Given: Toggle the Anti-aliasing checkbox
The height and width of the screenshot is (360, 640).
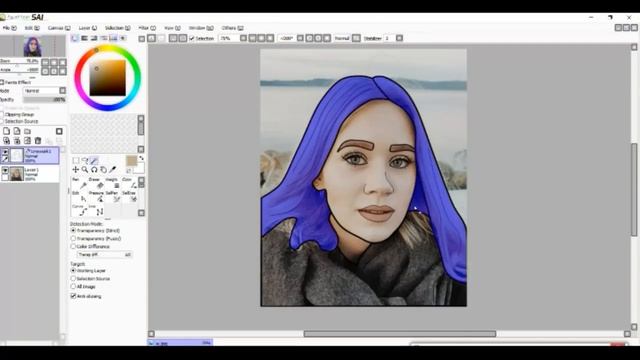Looking at the screenshot, I should click(73, 296).
